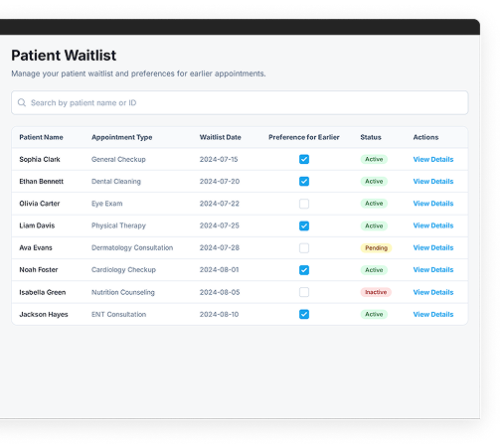
Task: Open View Details for Jackson Hayes
Action: [x=433, y=314]
